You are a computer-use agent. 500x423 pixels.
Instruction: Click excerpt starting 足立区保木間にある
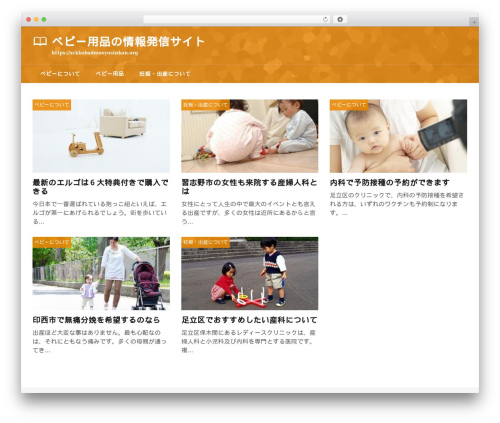coord(248,341)
